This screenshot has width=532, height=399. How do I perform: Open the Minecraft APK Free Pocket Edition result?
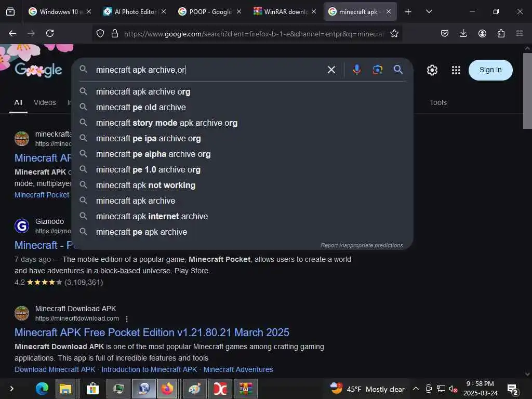(152, 332)
